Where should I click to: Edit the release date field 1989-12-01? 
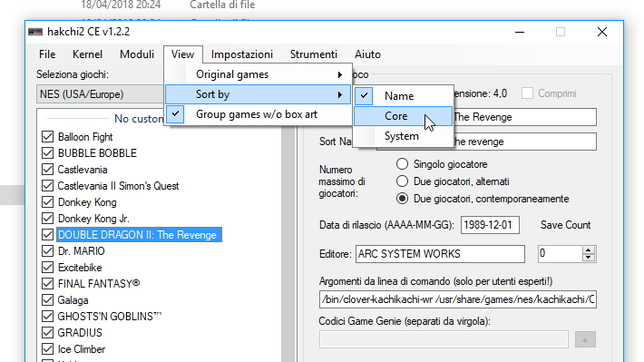tap(490, 225)
